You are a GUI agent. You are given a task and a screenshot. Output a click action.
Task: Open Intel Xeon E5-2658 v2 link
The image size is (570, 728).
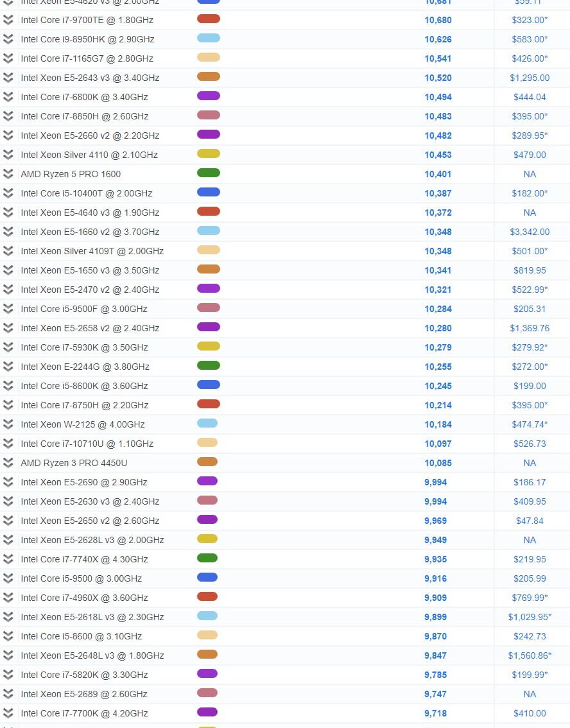[x=90, y=328]
